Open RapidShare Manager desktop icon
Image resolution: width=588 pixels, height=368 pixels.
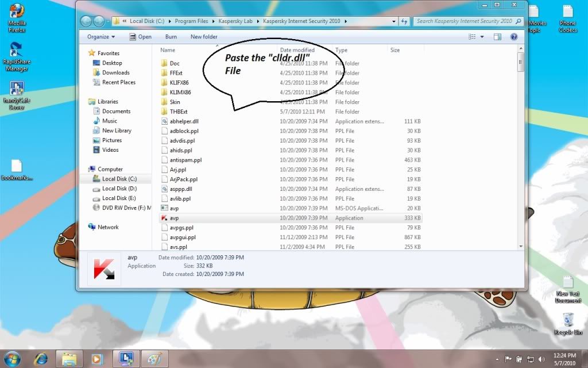pos(17,56)
